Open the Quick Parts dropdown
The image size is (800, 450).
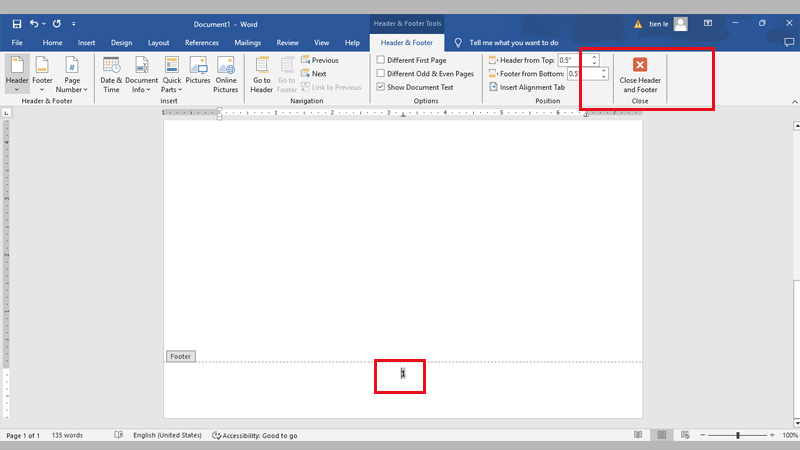pyautogui.click(x=171, y=75)
